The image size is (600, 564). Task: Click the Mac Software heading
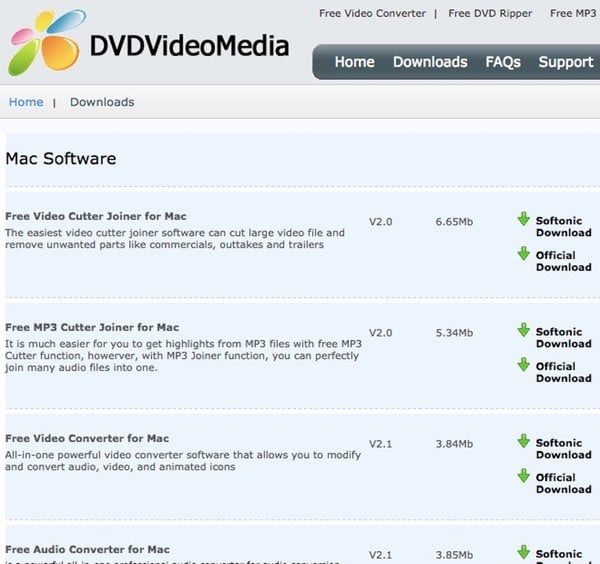pyautogui.click(x=61, y=159)
